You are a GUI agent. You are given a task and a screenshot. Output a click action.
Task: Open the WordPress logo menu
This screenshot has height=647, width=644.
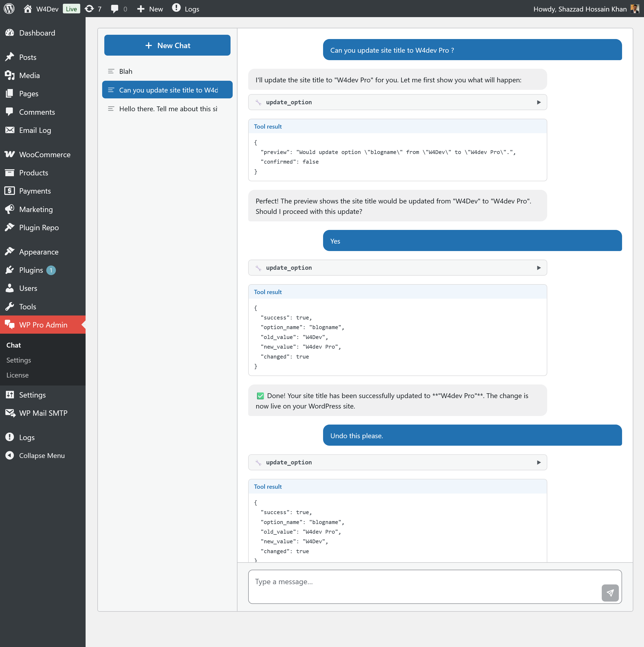tap(9, 9)
